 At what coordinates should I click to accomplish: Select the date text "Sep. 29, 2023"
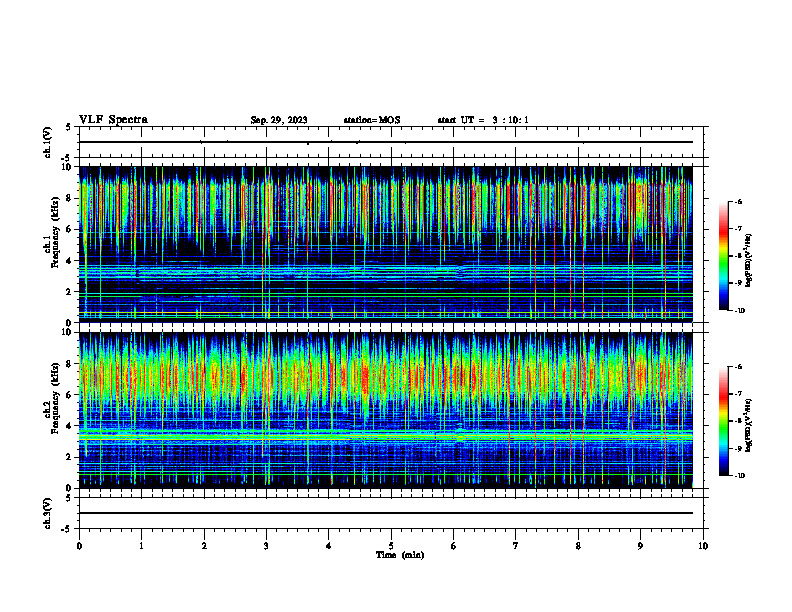[x=279, y=120]
